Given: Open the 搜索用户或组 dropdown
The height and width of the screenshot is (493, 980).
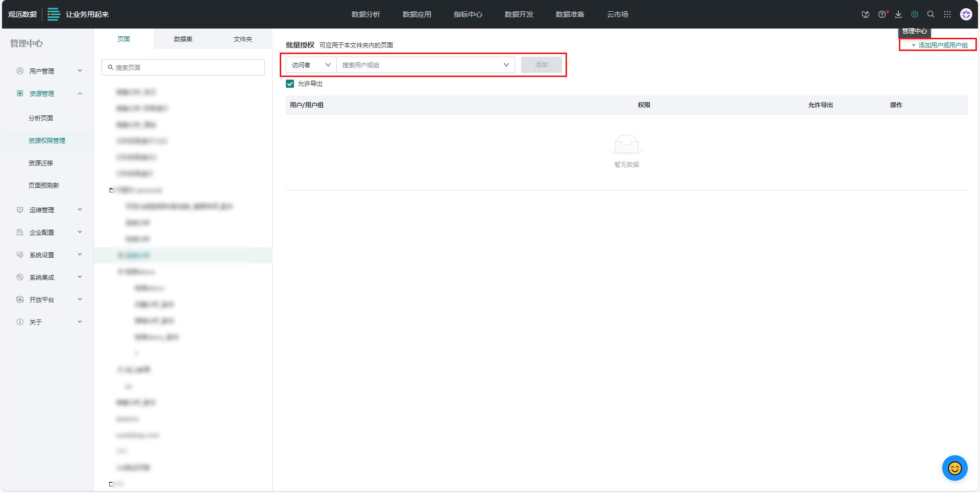Looking at the screenshot, I should pyautogui.click(x=425, y=65).
